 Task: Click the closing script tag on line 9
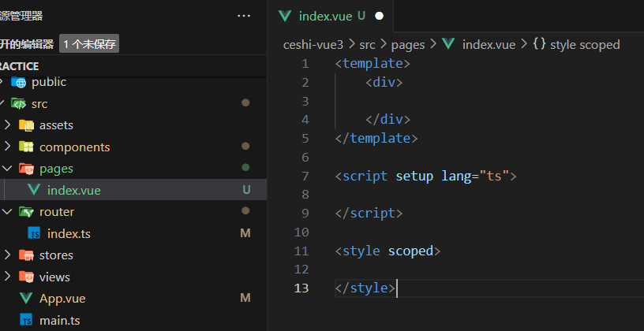(369, 214)
